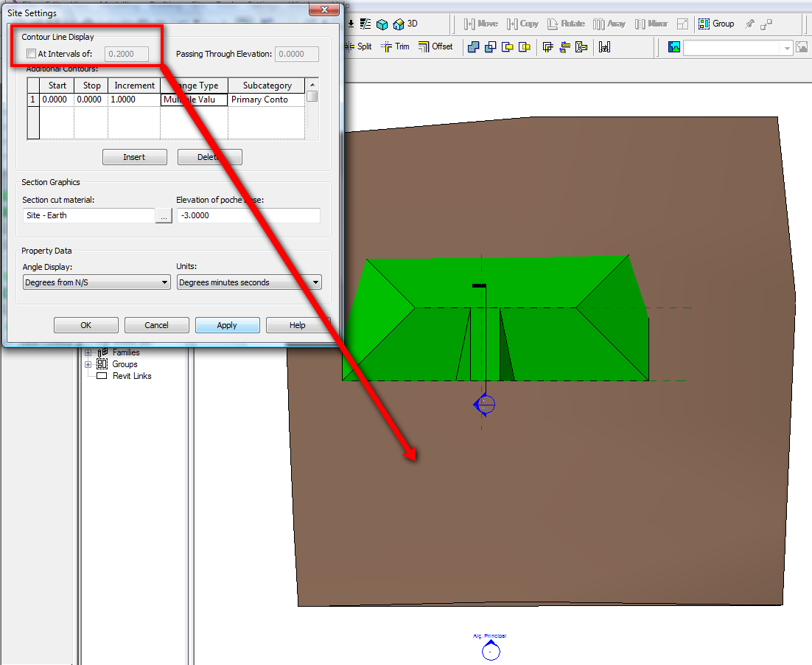Image resolution: width=812 pixels, height=665 pixels.
Task: Select the Offset tool
Action: (435, 46)
